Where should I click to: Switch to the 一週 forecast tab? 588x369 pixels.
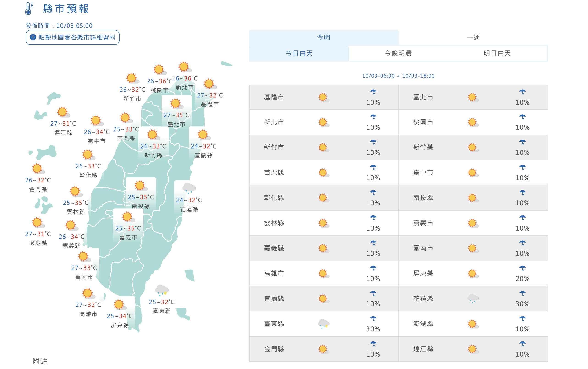pyautogui.click(x=473, y=38)
